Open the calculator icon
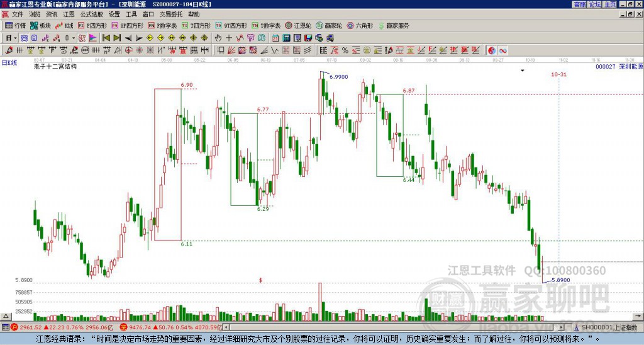Screen dimensions: 644x345 point(286,38)
